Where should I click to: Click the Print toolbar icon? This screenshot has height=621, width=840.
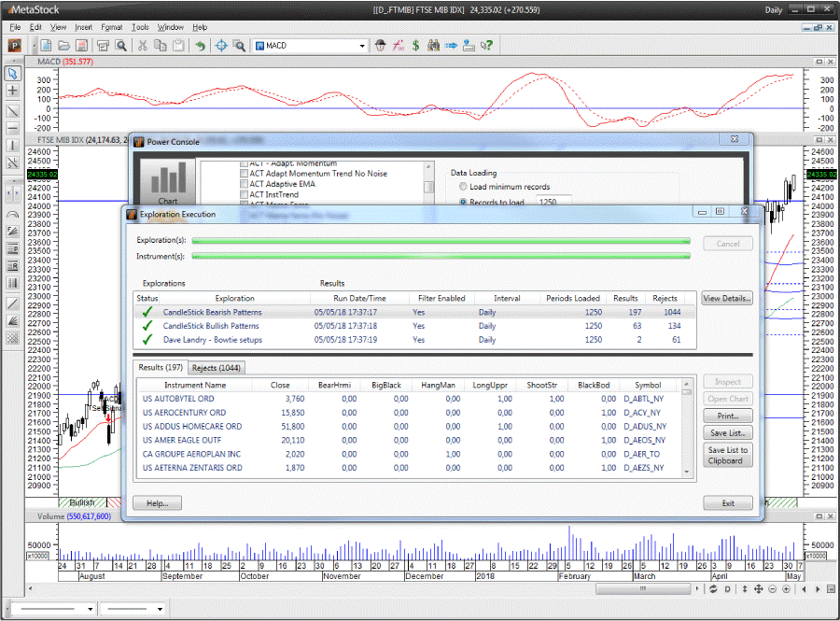click(103, 46)
